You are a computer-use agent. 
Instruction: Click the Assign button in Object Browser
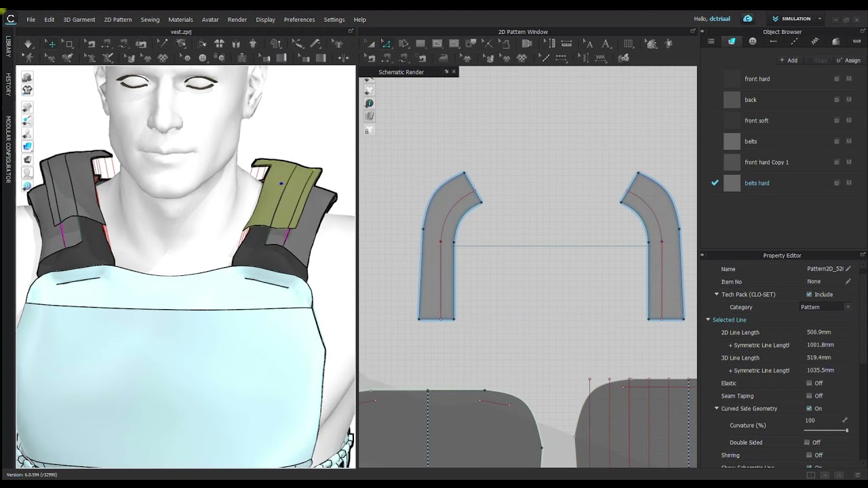pos(848,60)
